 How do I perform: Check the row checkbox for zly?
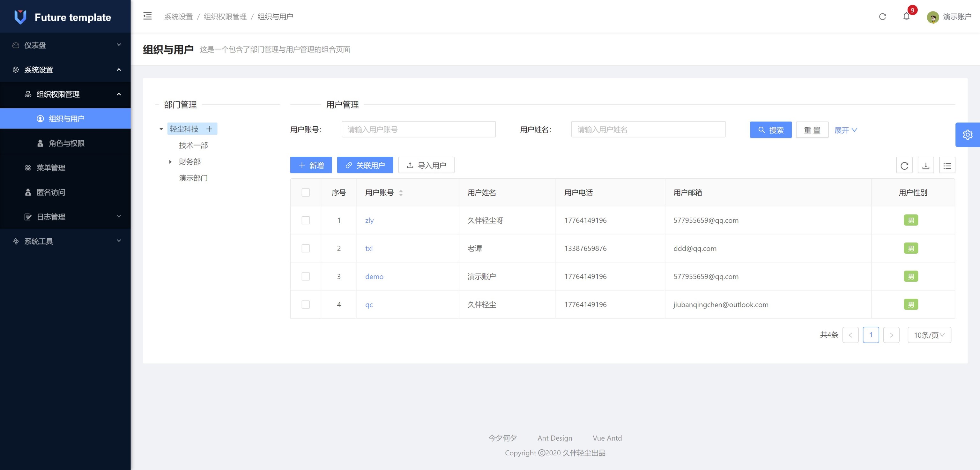tap(306, 220)
